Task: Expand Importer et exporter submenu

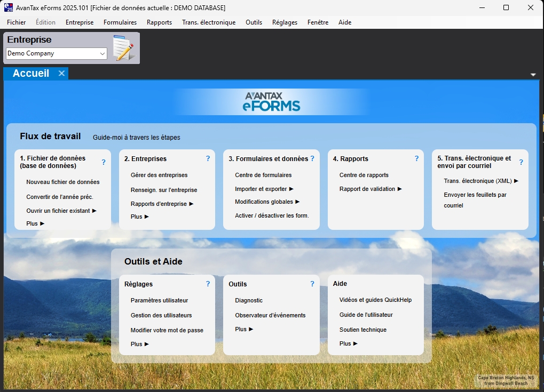Action: [291, 189]
